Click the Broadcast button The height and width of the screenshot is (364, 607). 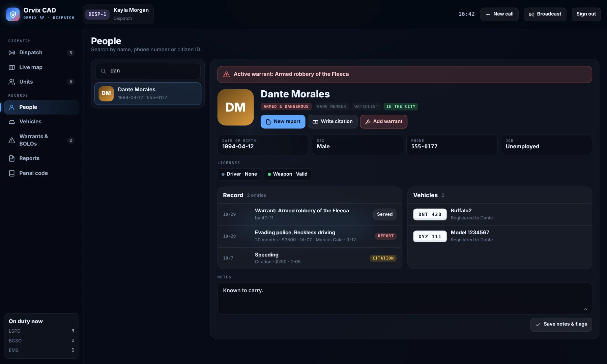[545, 14]
